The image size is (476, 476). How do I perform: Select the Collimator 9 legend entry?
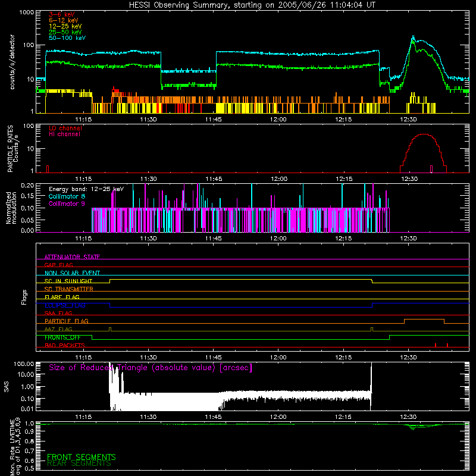[67, 203]
